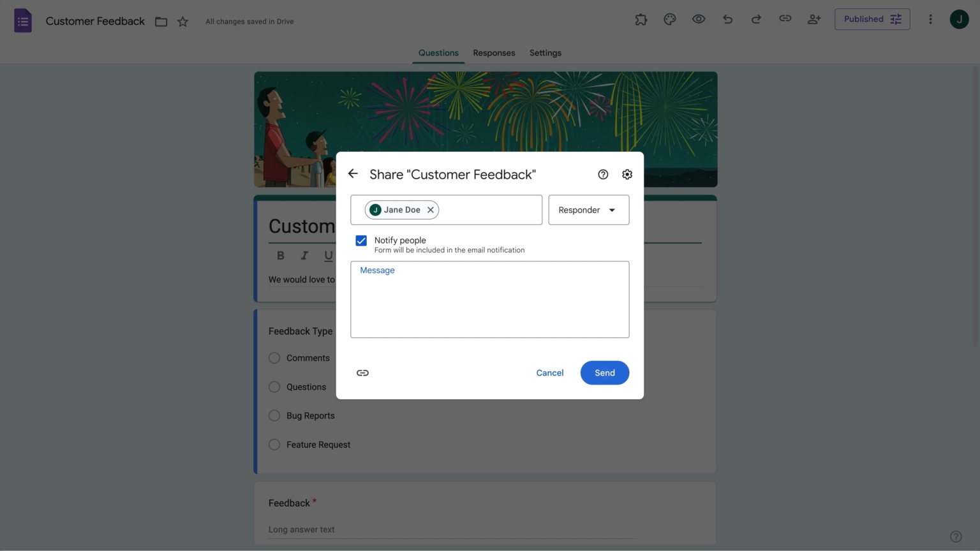Click the Send button
980x551 pixels.
click(604, 372)
